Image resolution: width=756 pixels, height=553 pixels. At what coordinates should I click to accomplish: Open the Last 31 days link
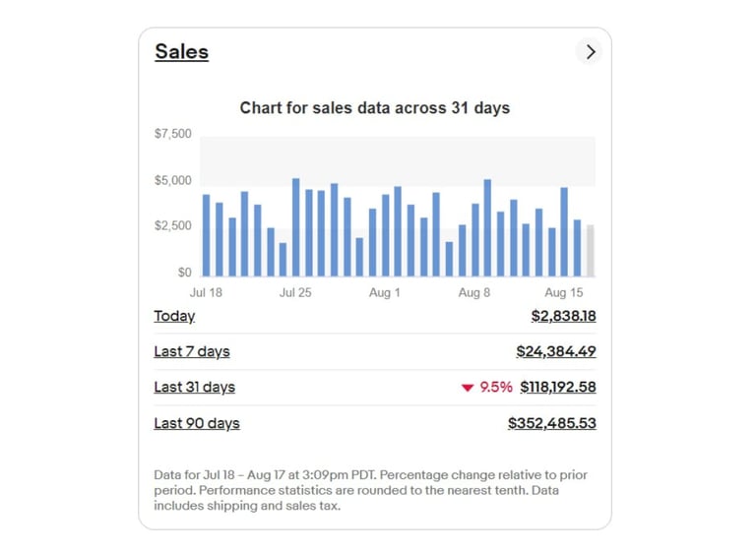pos(194,387)
